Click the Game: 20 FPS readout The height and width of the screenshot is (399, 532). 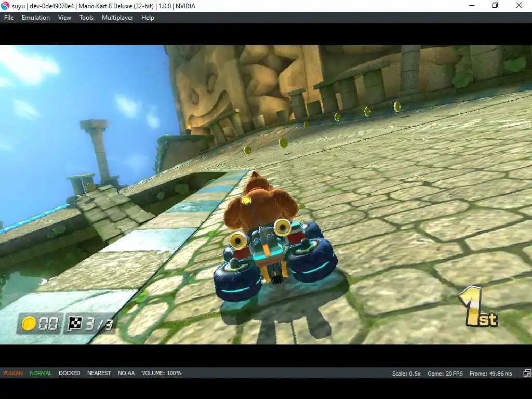[445, 374]
